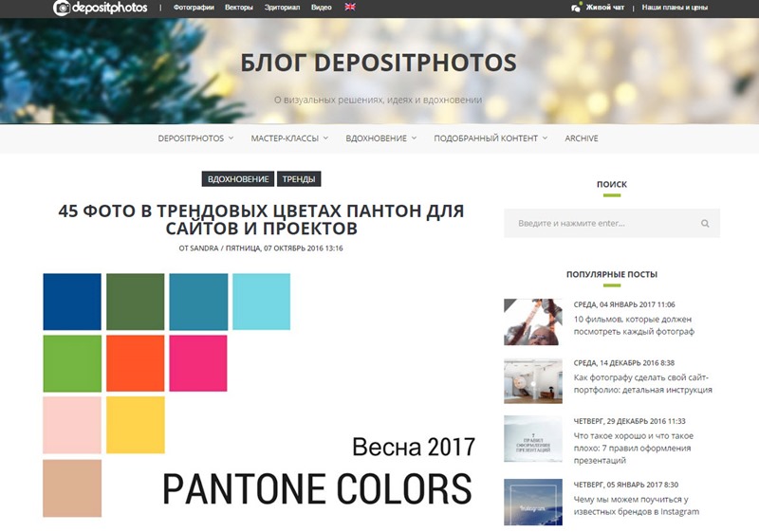Click author name SANDRA
Screen dimensions: 759x532
(x=204, y=248)
